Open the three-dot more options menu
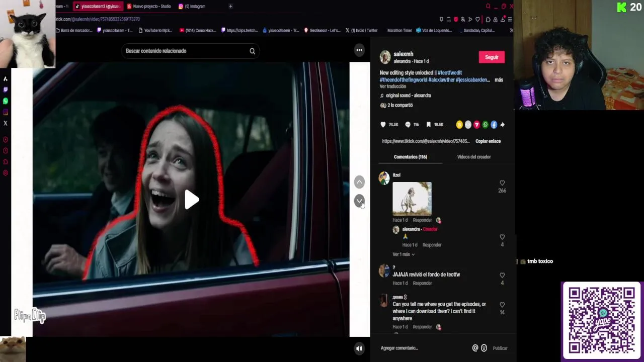644x362 pixels. pyautogui.click(x=359, y=50)
